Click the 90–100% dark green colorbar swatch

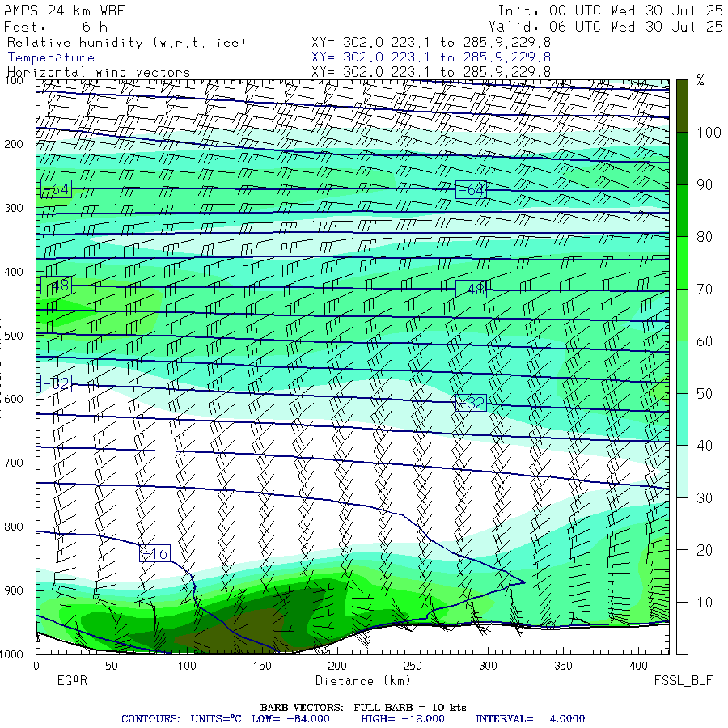(x=682, y=159)
